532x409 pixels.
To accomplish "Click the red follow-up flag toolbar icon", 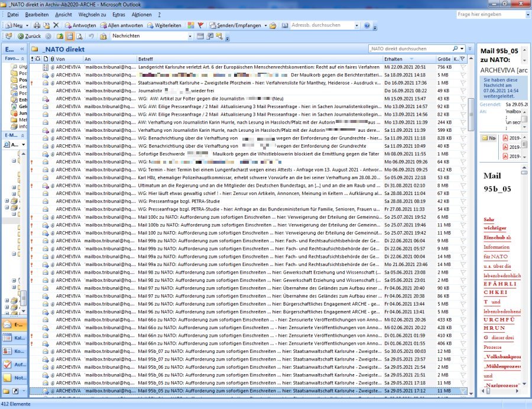I will pyautogui.click(x=200, y=25).
